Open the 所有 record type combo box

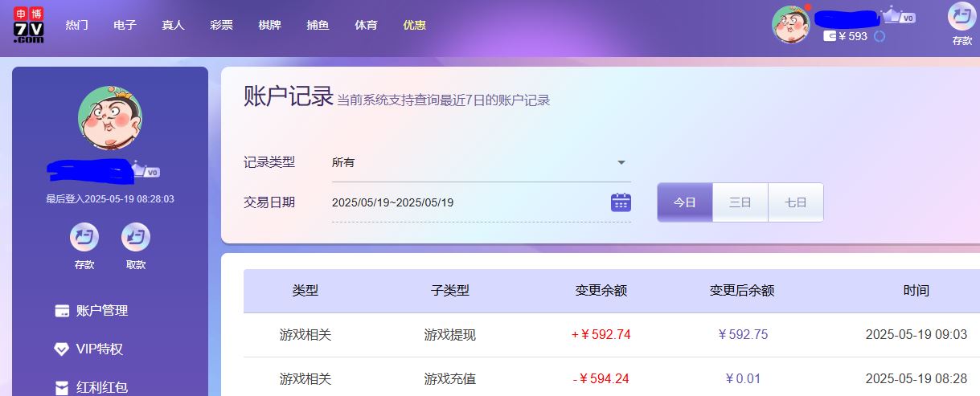[474, 162]
